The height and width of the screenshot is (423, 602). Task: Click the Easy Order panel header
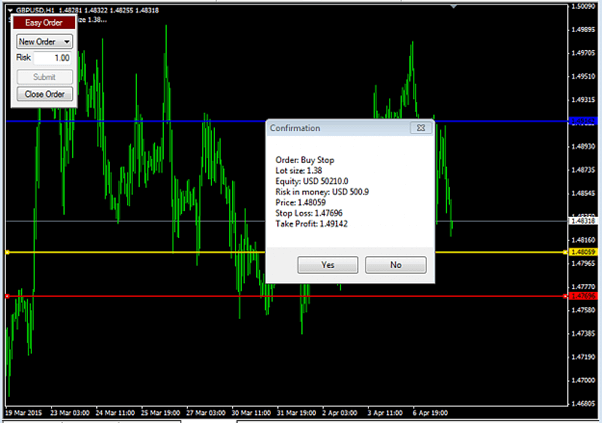[x=44, y=23]
